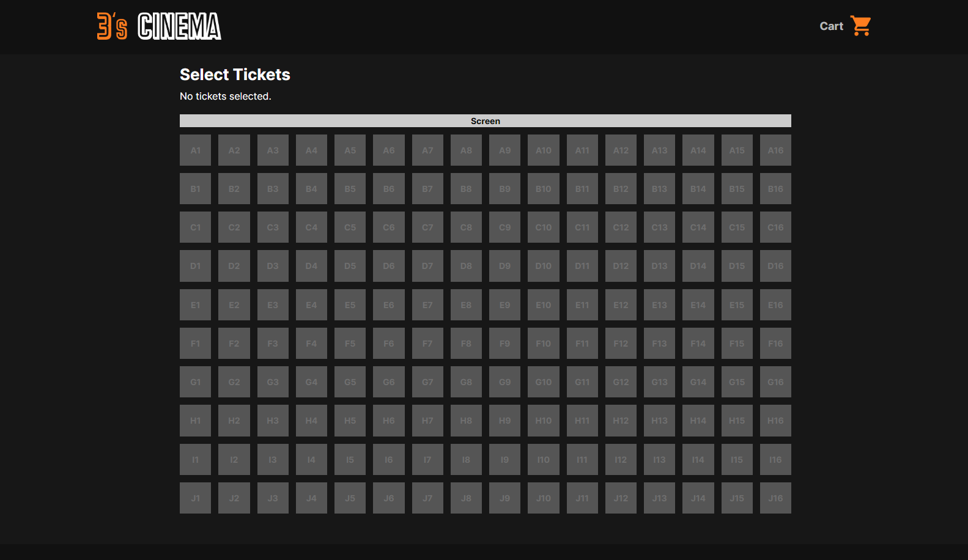
Task: Go home via 3's Cinema logo
Action: pos(159,26)
